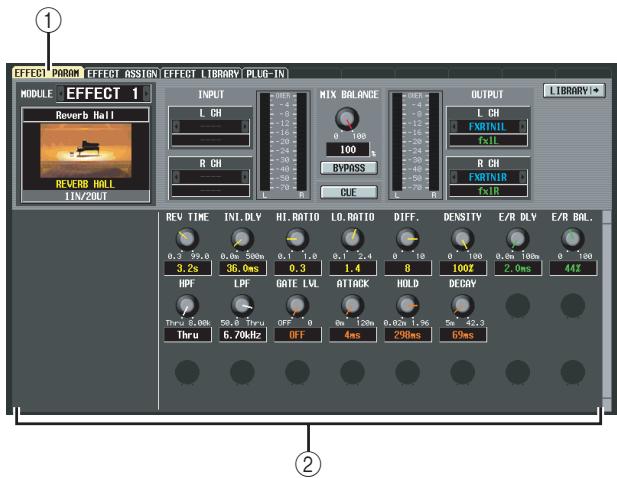The width and height of the screenshot is (617, 478).
Task: Click the GATE LVL knob
Action: click(297, 305)
